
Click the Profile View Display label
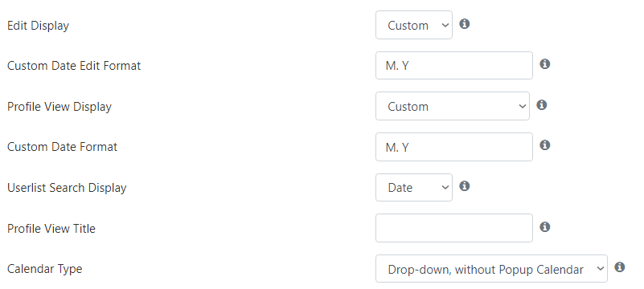(x=59, y=107)
